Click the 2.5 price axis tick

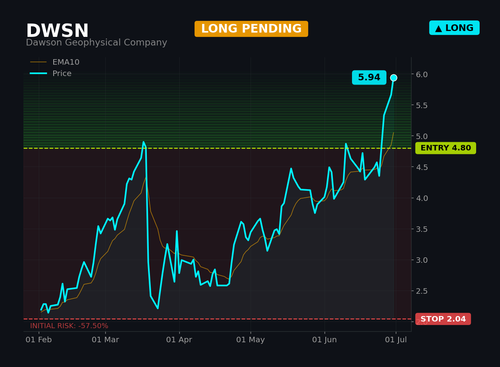[422, 291]
